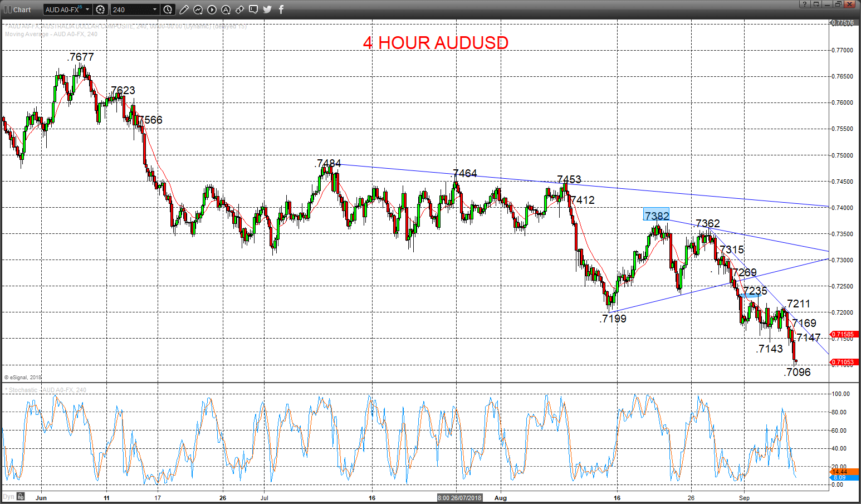Screen dimensions: 861x504
Task: Open the symbol settings gear icon
Action: point(100,9)
